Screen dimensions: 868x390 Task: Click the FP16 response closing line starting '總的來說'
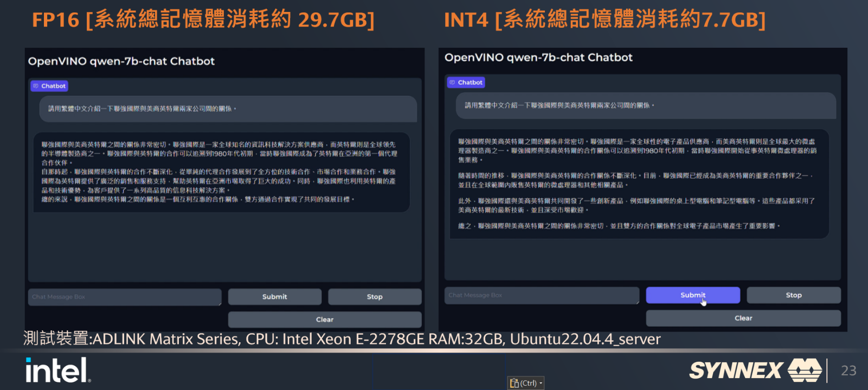click(x=198, y=200)
